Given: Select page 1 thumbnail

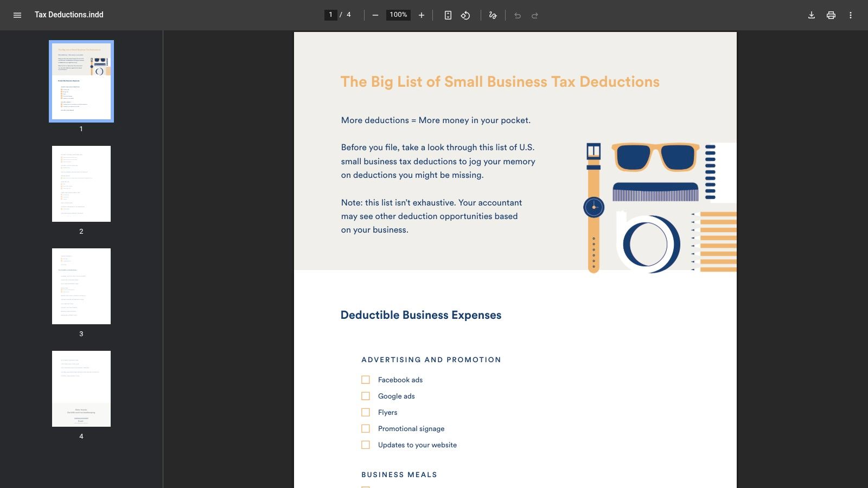Looking at the screenshot, I should [81, 81].
